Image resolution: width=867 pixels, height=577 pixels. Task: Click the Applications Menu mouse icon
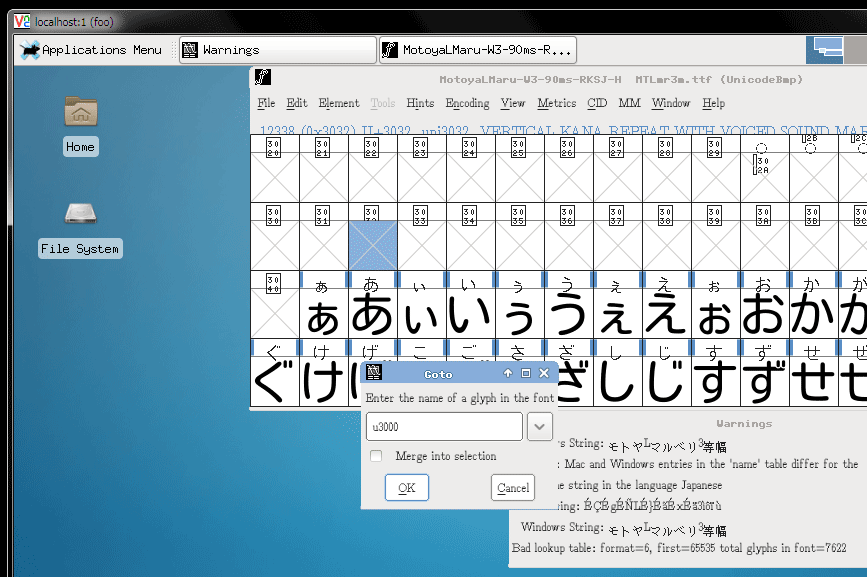[x=29, y=50]
